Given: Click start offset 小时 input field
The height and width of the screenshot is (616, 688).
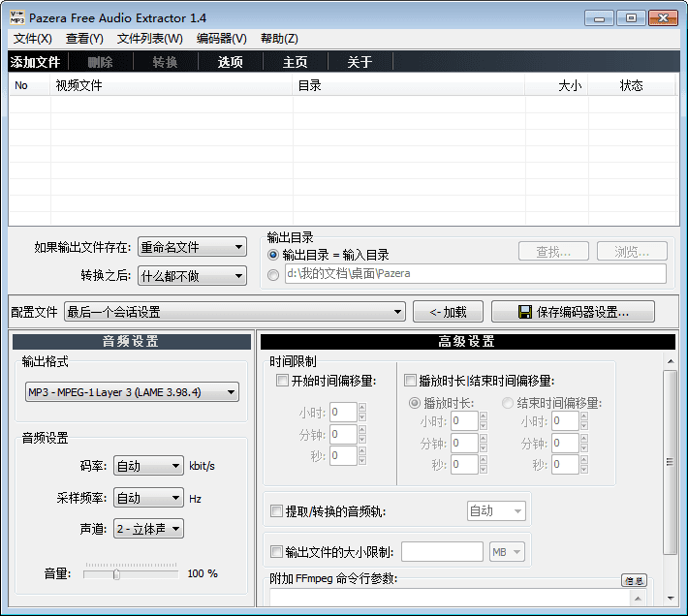Looking at the screenshot, I should [x=343, y=413].
